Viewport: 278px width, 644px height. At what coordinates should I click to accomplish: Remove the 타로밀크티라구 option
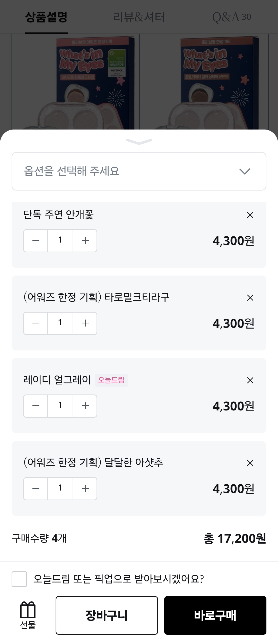tap(250, 298)
